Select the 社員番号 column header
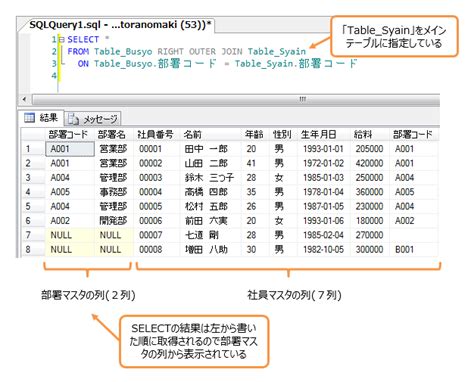 click(157, 135)
